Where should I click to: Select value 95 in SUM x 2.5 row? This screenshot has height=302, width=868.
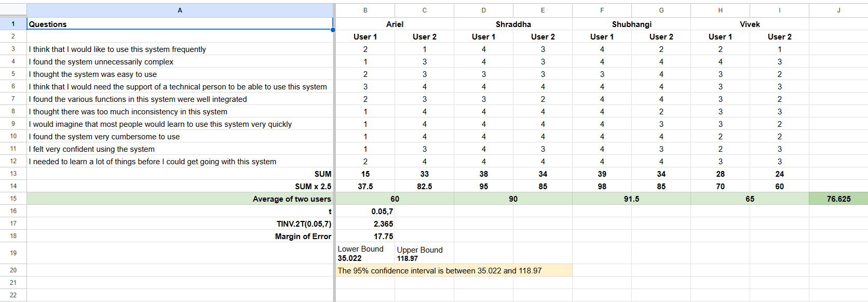click(x=484, y=186)
